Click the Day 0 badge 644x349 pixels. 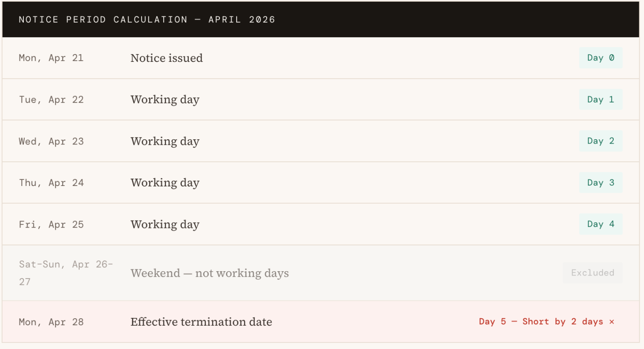[601, 58]
